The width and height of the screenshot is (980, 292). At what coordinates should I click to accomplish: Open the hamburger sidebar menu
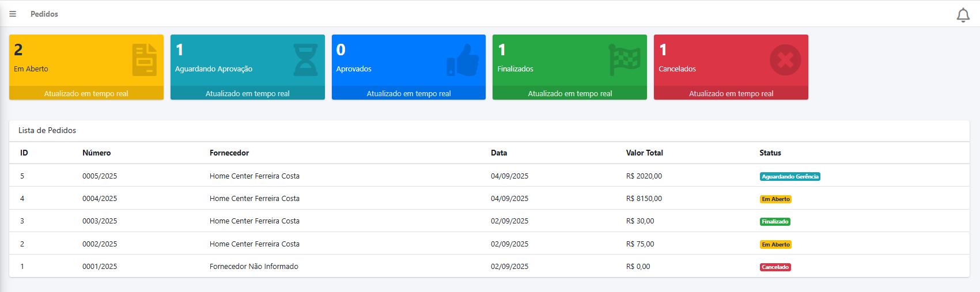[13, 14]
